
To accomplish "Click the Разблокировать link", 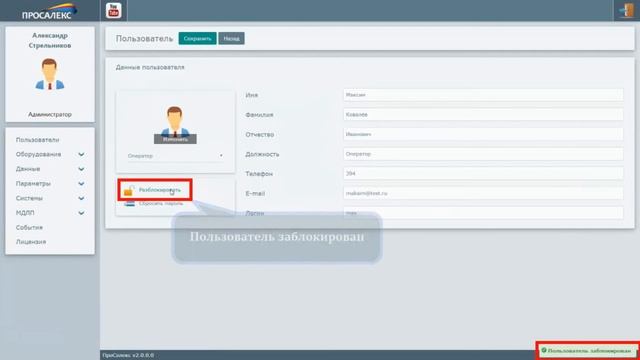I will tap(160, 190).
